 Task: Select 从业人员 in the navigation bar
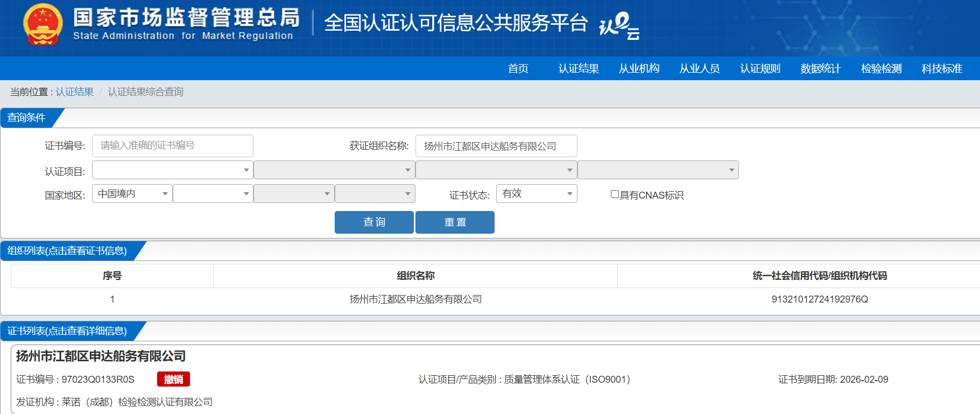(x=700, y=68)
